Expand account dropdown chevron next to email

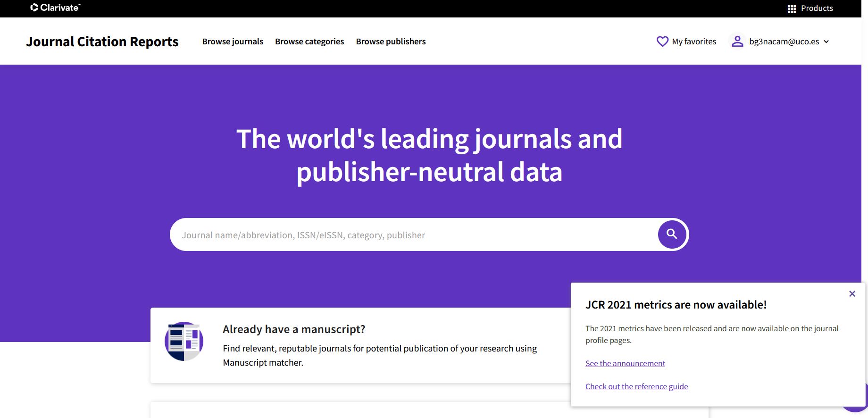tap(826, 42)
